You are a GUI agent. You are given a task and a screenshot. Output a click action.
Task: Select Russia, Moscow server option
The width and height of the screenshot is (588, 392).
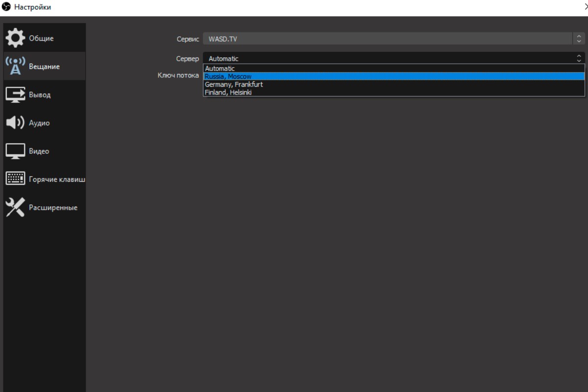(228, 76)
